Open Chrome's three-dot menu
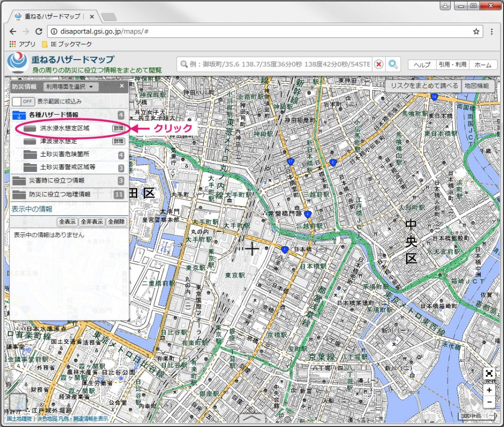The height and width of the screenshot is (427, 504). [x=492, y=32]
